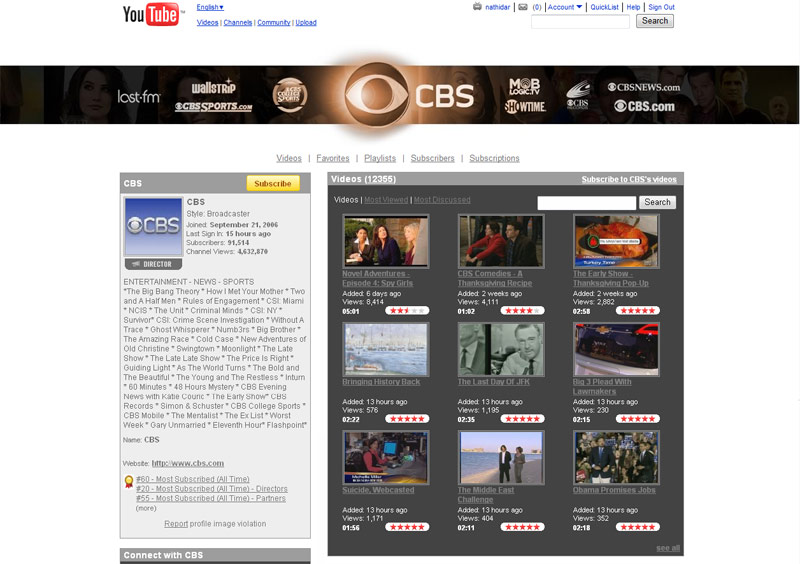Switch to the channel Playlists tab
This screenshot has width=800, height=564.
(x=380, y=158)
